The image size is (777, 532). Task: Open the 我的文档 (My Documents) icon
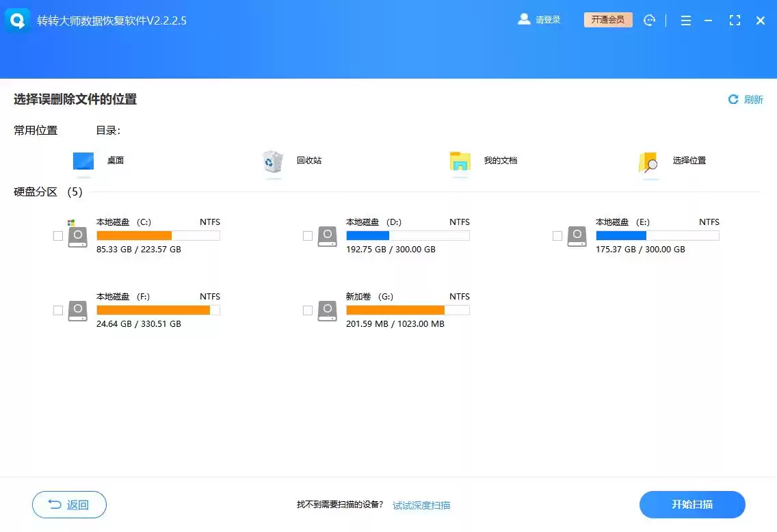click(460, 162)
